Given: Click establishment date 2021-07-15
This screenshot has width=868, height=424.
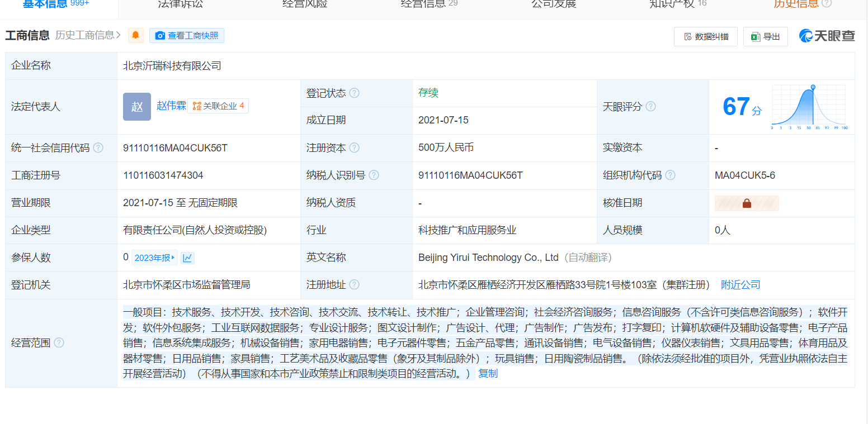Looking at the screenshot, I should pyautogui.click(x=444, y=120).
